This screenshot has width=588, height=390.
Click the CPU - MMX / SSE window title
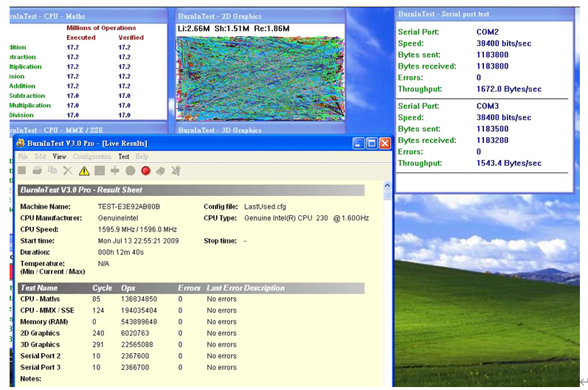(x=56, y=130)
